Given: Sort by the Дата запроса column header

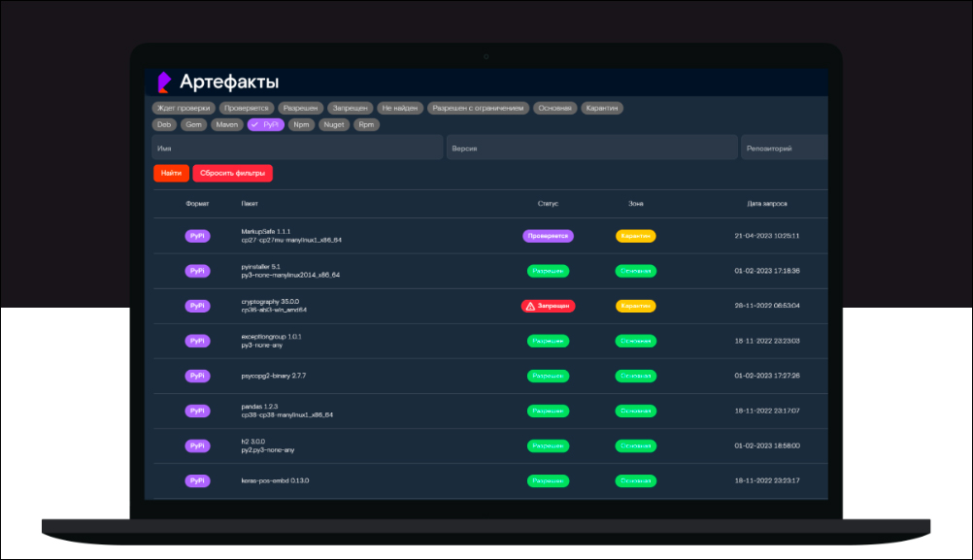Looking at the screenshot, I should [766, 204].
